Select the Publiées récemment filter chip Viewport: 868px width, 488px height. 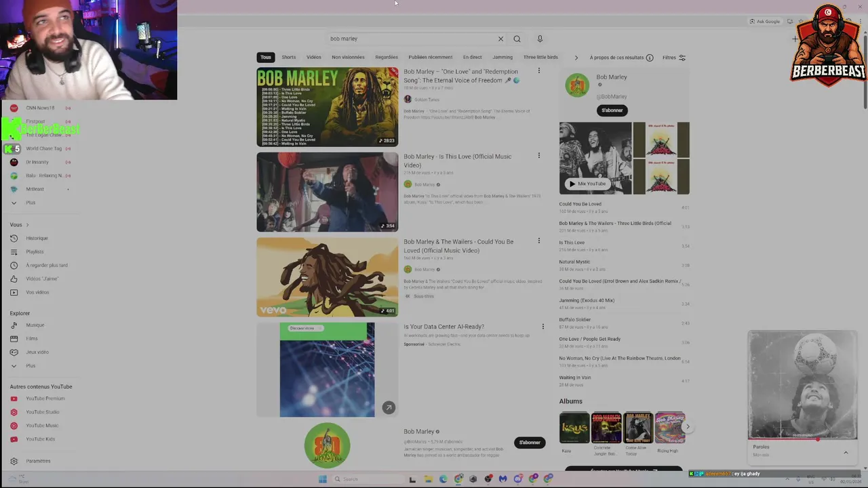(x=430, y=58)
